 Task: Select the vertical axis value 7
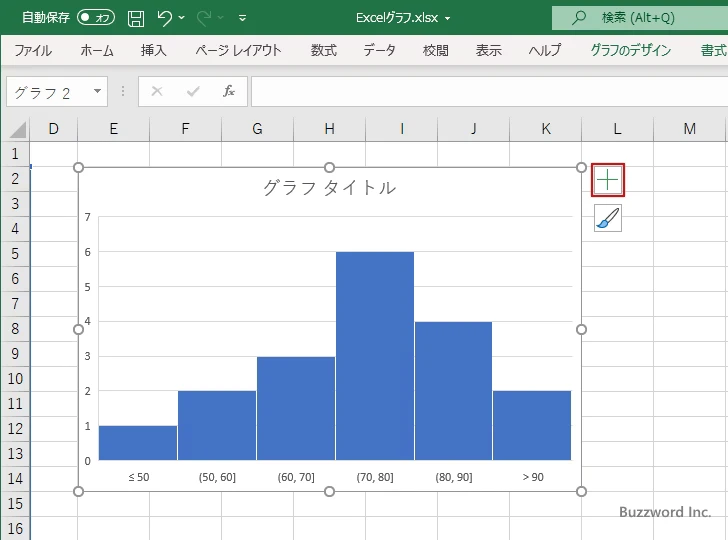pos(87,217)
